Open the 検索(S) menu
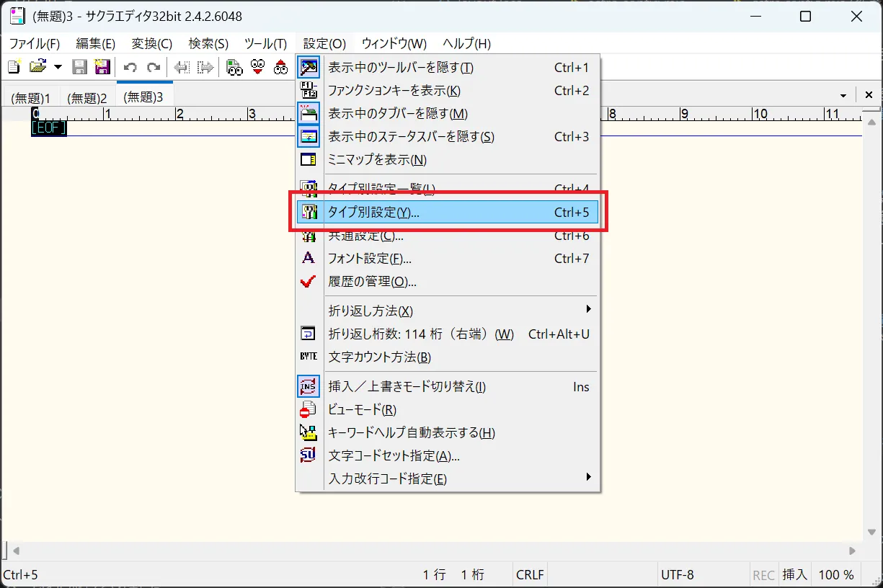883x588 pixels. point(208,43)
